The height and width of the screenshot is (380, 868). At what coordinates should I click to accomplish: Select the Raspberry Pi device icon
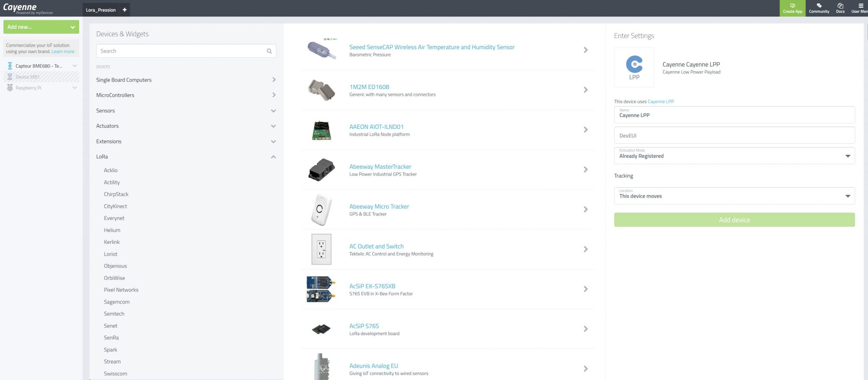point(10,88)
